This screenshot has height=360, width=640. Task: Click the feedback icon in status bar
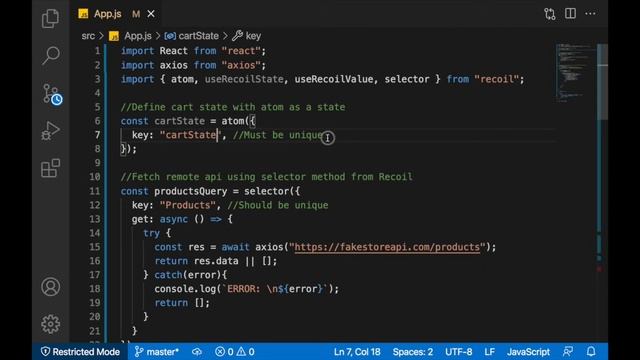click(568, 351)
